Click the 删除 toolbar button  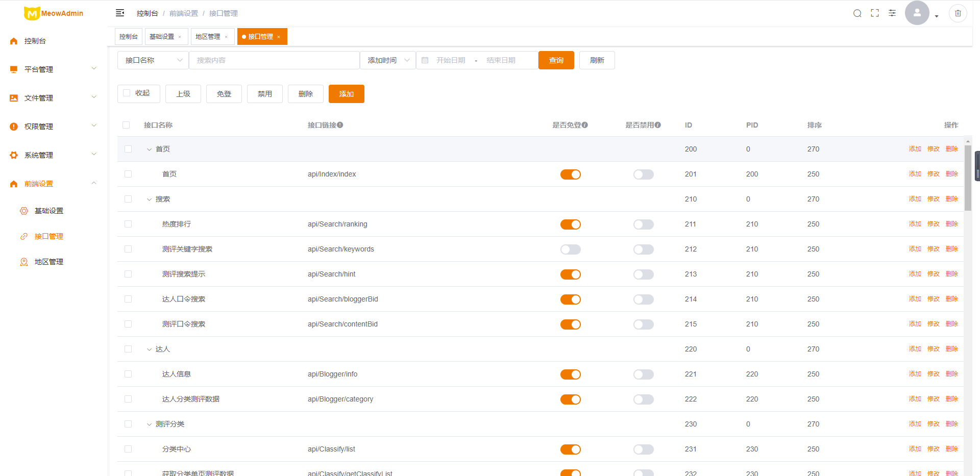coord(306,94)
